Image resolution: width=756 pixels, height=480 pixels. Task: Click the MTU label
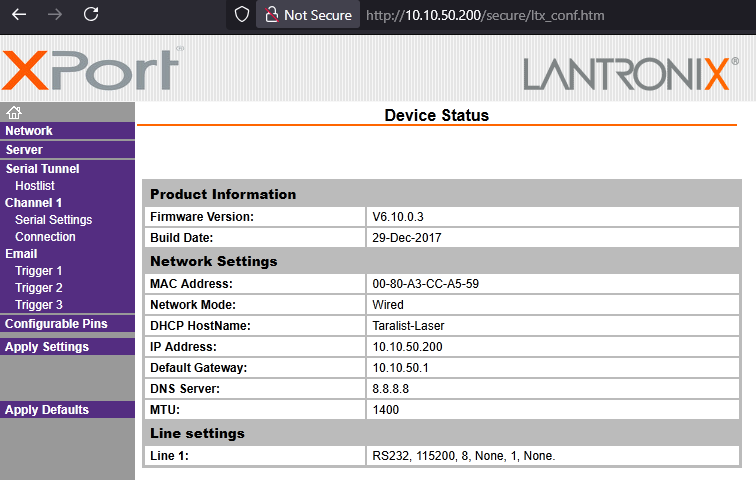tap(165, 410)
